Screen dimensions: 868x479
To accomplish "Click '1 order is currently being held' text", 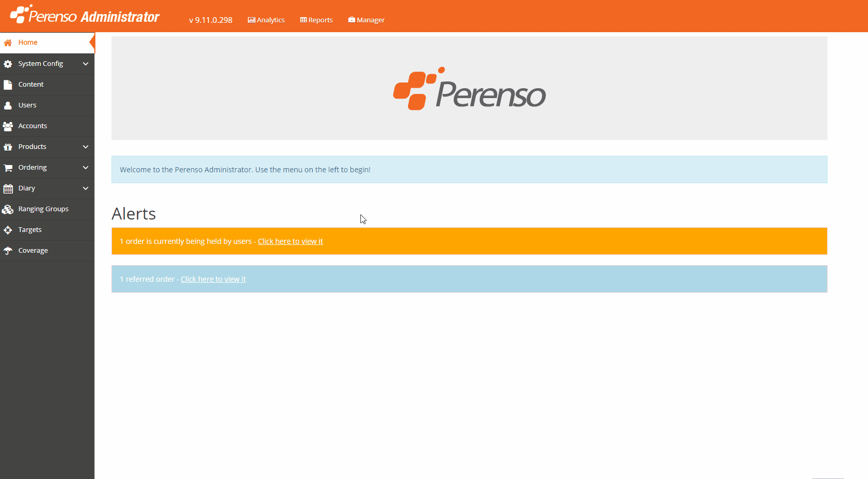I will click(x=186, y=241).
